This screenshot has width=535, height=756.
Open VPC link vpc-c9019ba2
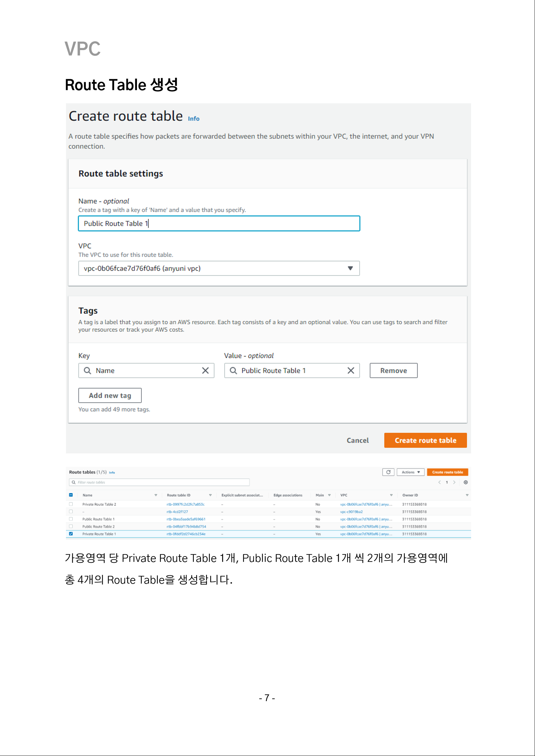coord(351,512)
